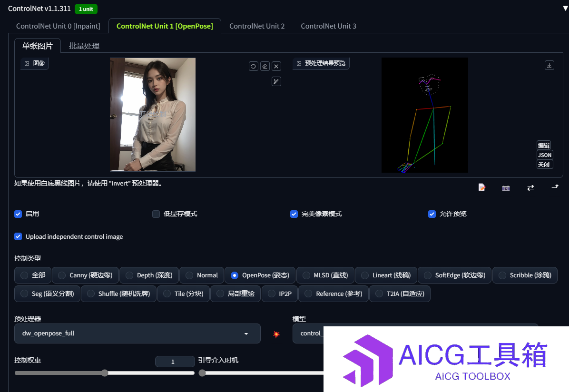Click the invert preprocessor hint text
Viewport: 569px width, 392px height.
point(88,183)
